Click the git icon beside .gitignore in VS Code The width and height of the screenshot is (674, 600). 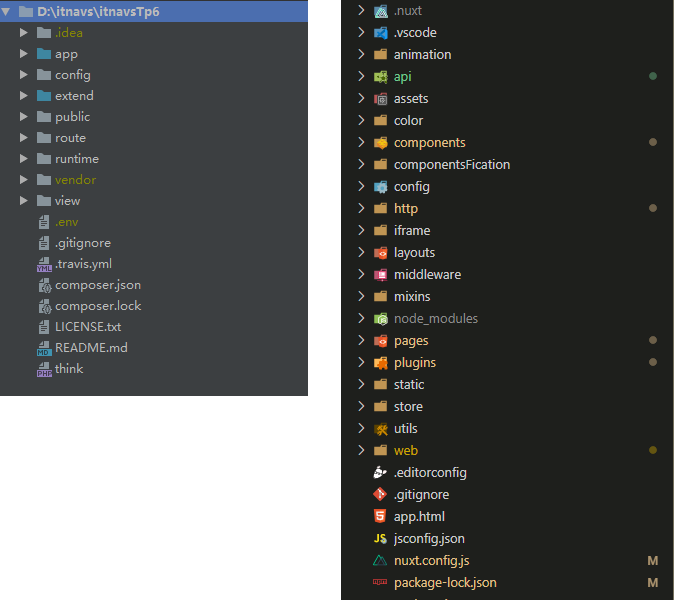pos(380,495)
